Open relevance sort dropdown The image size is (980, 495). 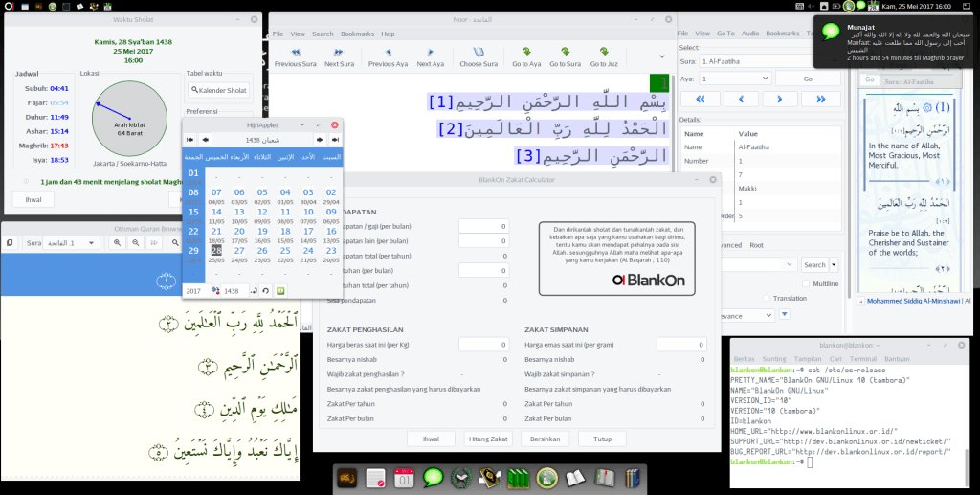pos(746,316)
